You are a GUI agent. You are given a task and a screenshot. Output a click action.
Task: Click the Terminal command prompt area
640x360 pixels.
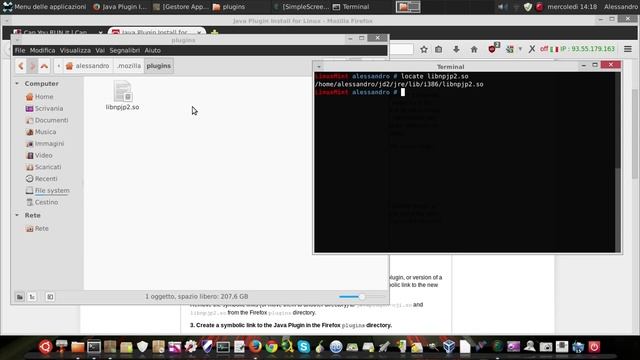(x=465, y=162)
